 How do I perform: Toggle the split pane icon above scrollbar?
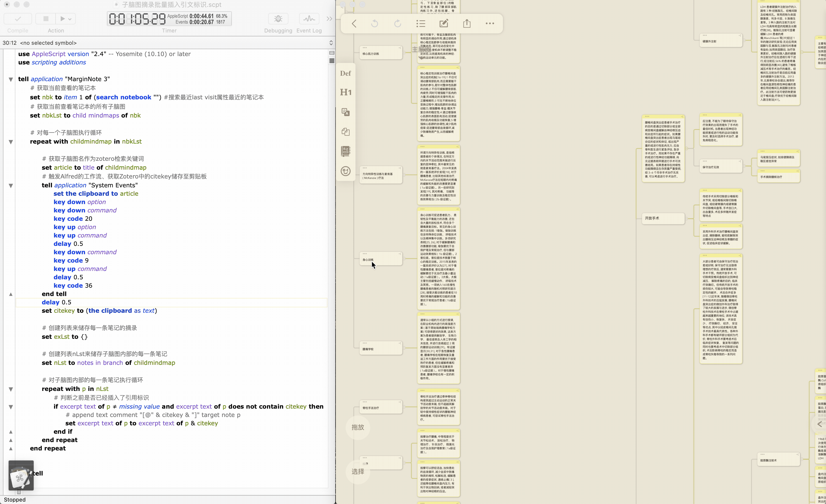click(332, 53)
